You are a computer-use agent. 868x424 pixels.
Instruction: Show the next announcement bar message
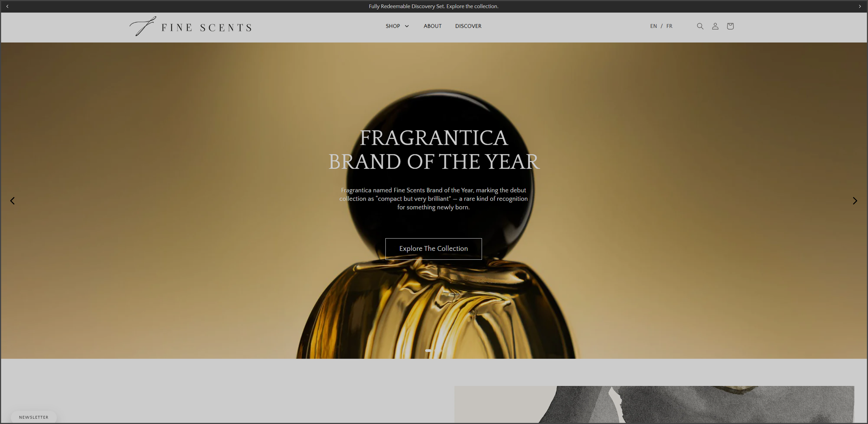point(860,7)
